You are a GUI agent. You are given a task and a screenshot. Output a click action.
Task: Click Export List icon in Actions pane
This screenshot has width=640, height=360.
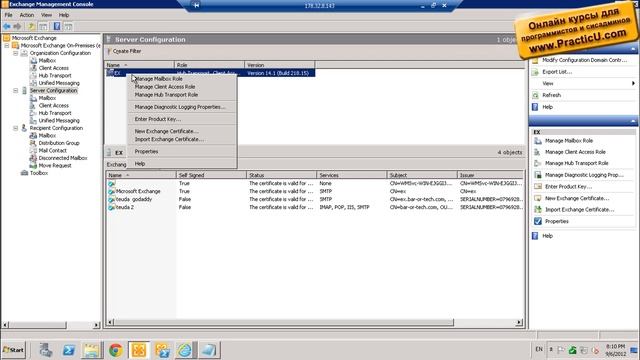pyautogui.click(x=535, y=72)
